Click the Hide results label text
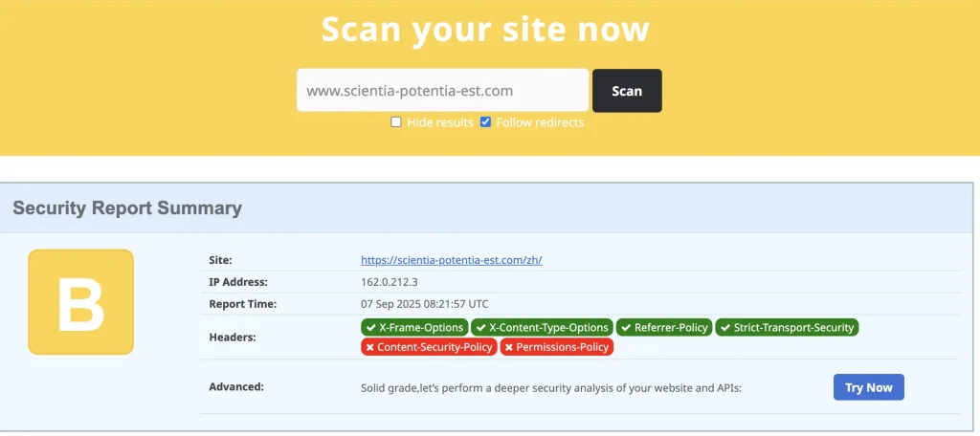 click(x=440, y=122)
